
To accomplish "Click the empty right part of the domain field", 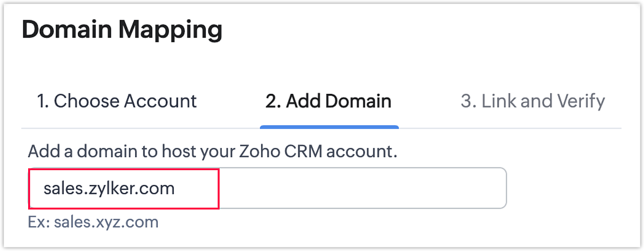I will [362, 188].
